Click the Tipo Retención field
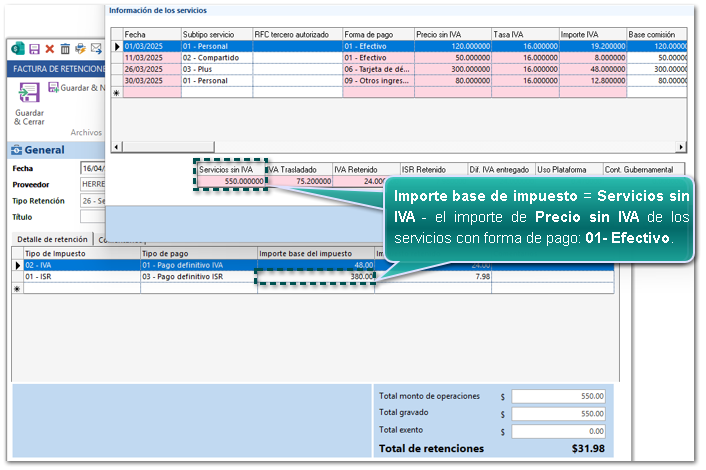The image size is (706, 470). tap(93, 201)
